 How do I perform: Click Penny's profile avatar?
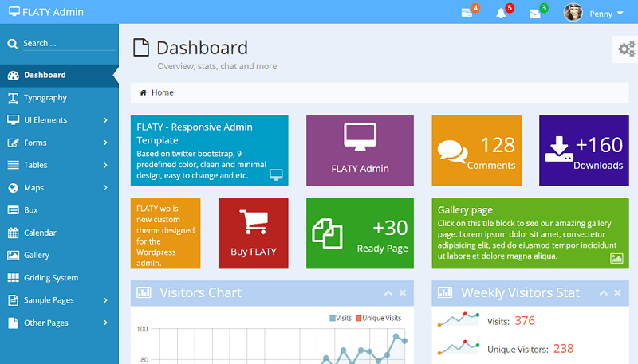(x=573, y=13)
